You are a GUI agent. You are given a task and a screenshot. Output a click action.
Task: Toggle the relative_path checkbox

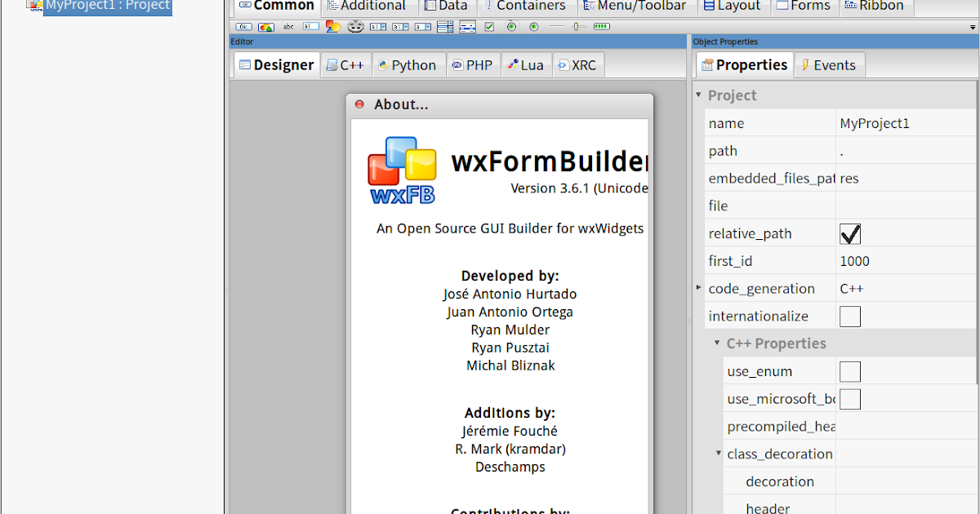(849, 233)
